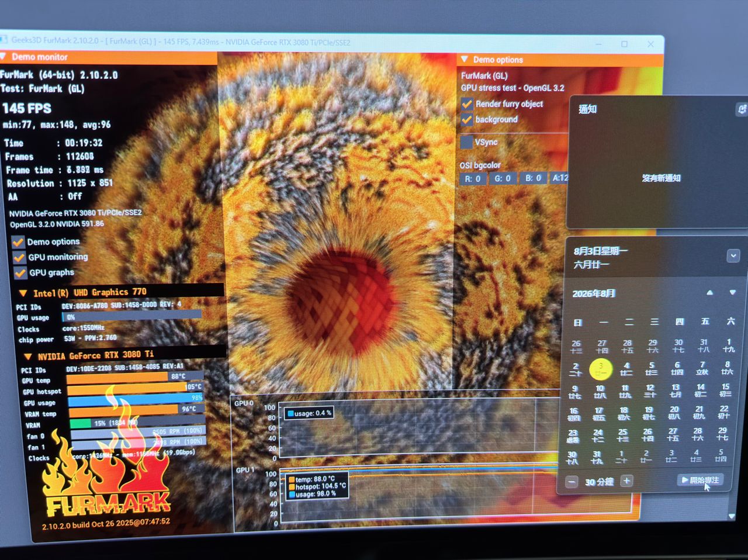Click the Frames 112608 readout
748x560 pixels.
click(49, 157)
